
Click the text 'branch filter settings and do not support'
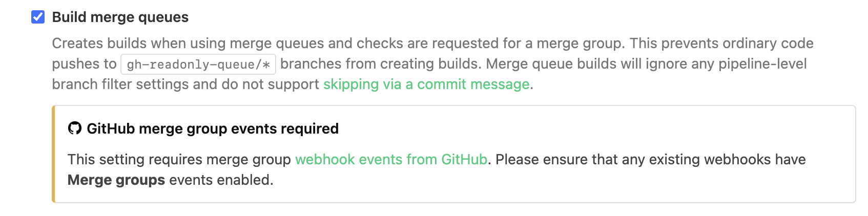tap(185, 84)
